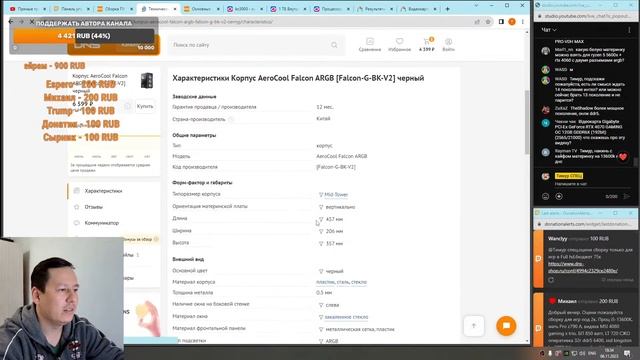Switch to the 'Процессор' browser tab

pos(330,9)
